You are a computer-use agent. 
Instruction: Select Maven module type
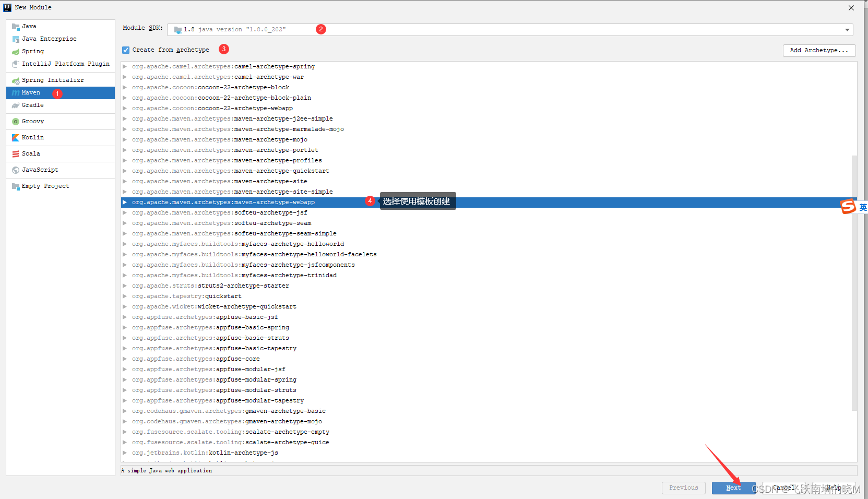(61, 93)
